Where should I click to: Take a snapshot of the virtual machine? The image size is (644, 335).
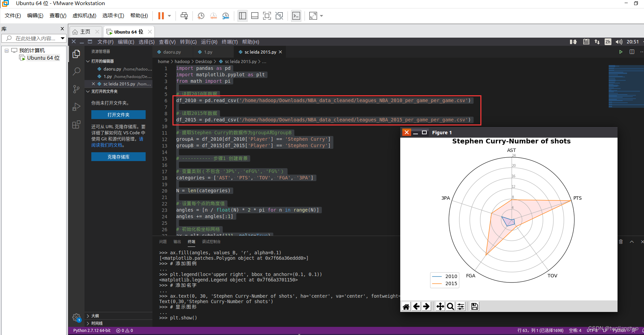tap(201, 16)
